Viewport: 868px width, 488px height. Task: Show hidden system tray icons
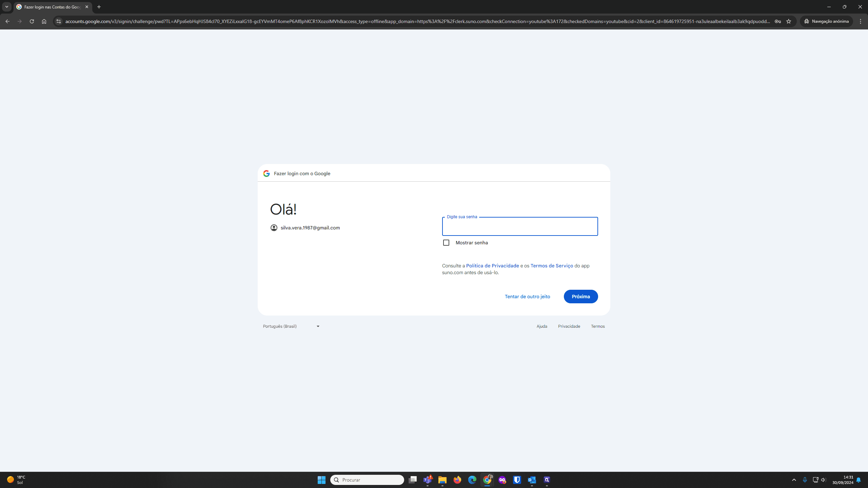794,480
